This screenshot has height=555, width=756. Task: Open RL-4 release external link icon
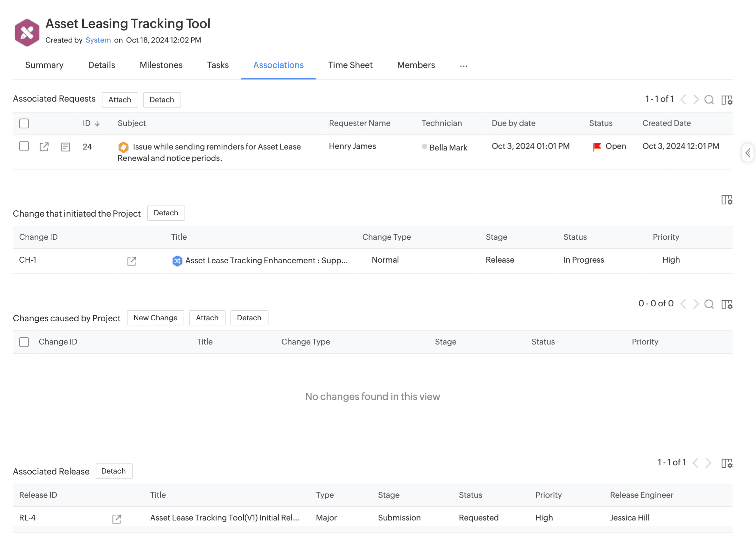tap(117, 519)
